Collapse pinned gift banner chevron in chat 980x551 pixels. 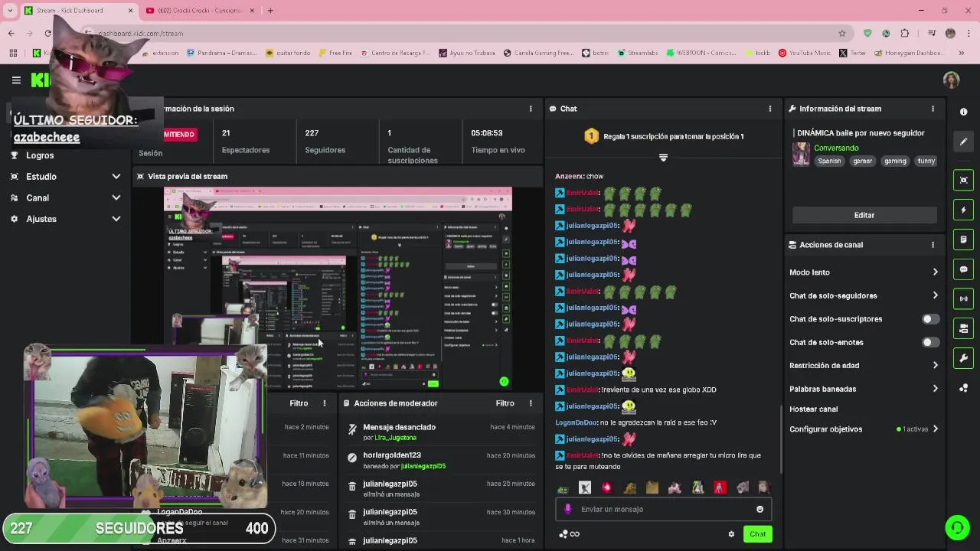coord(663,158)
